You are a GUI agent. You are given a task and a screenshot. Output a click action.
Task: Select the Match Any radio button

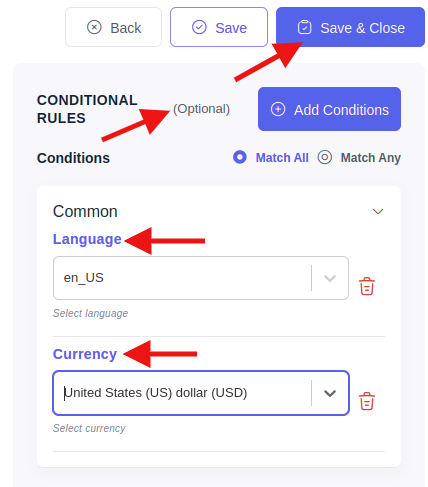[x=325, y=157]
